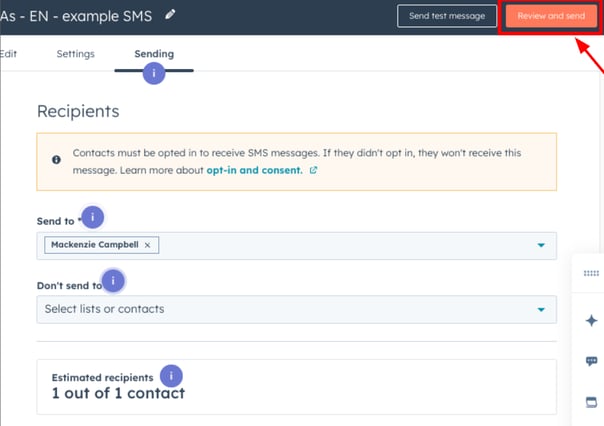This screenshot has width=604, height=426.
Task: Click the info bubble beside Don't send to
Action: 113,281
